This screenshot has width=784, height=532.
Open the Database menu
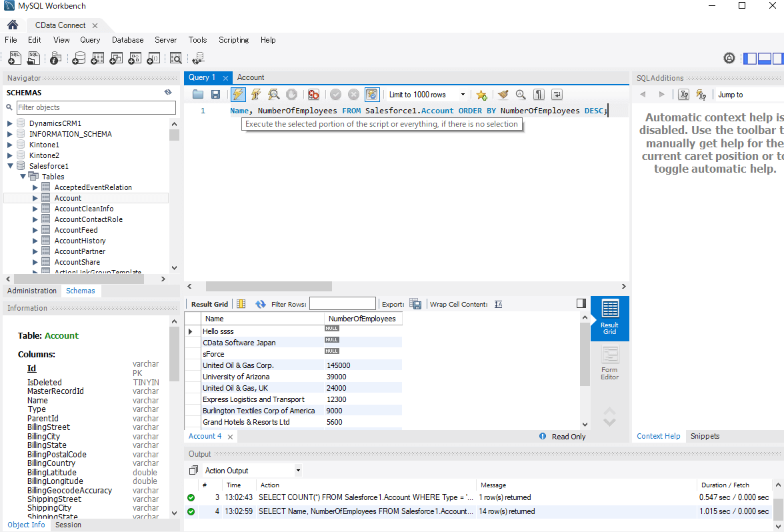tap(127, 40)
